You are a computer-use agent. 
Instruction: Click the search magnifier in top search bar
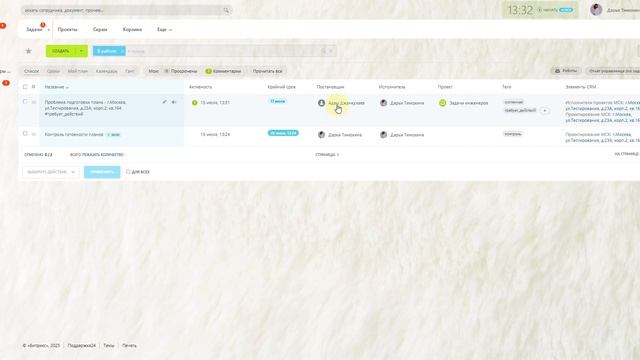click(226, 10)
